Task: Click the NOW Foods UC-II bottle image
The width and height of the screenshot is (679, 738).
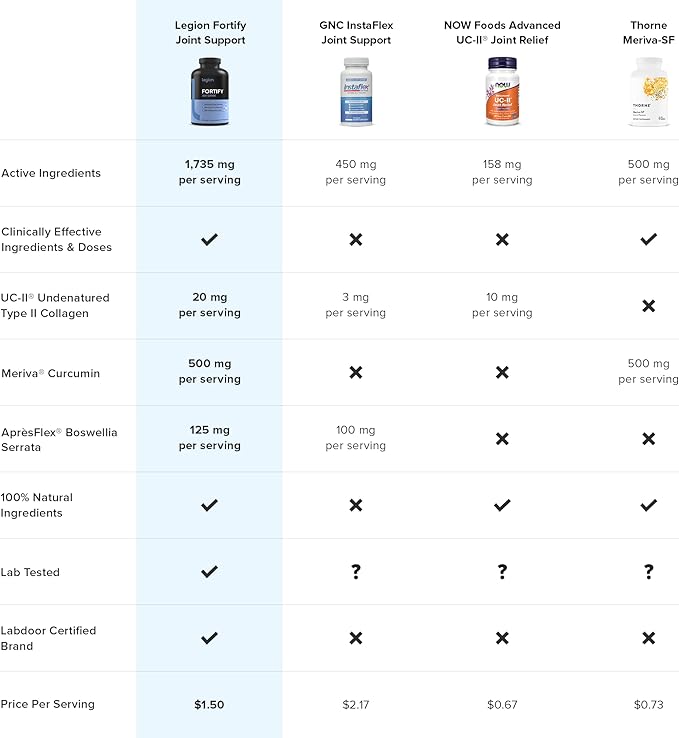Action: [x=502, y=91]
